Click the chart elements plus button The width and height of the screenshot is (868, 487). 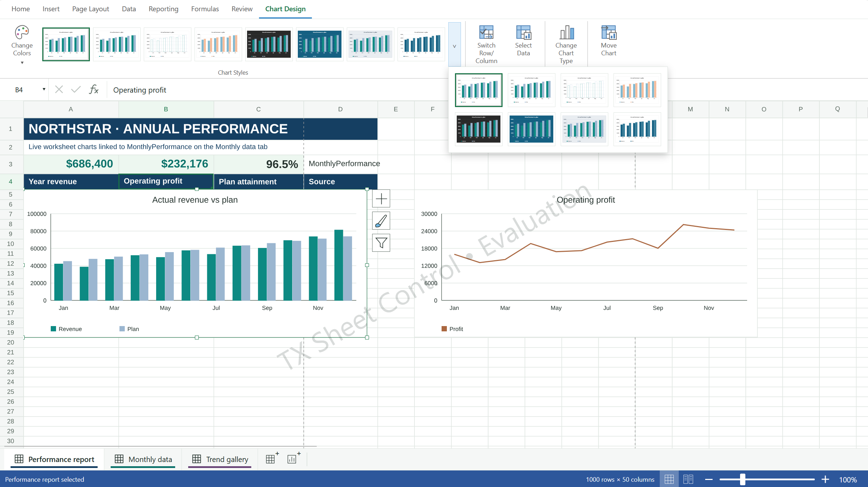[x=381, y=199]
